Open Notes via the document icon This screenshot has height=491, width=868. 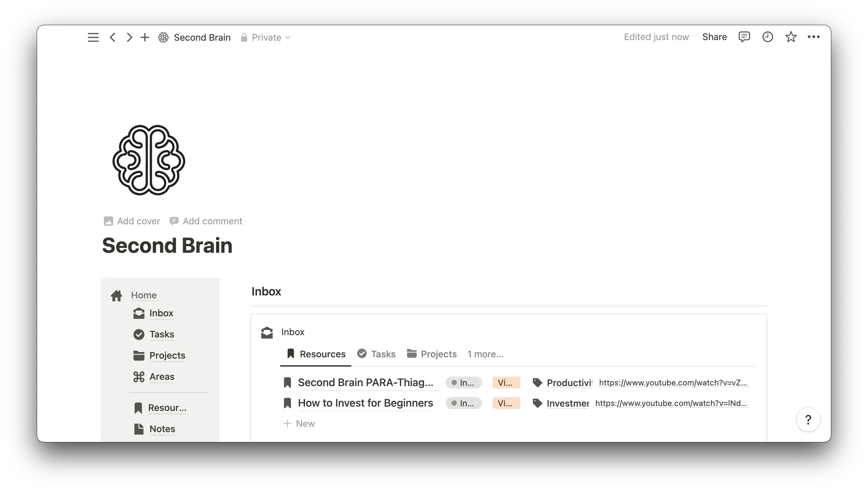(139, 428)
